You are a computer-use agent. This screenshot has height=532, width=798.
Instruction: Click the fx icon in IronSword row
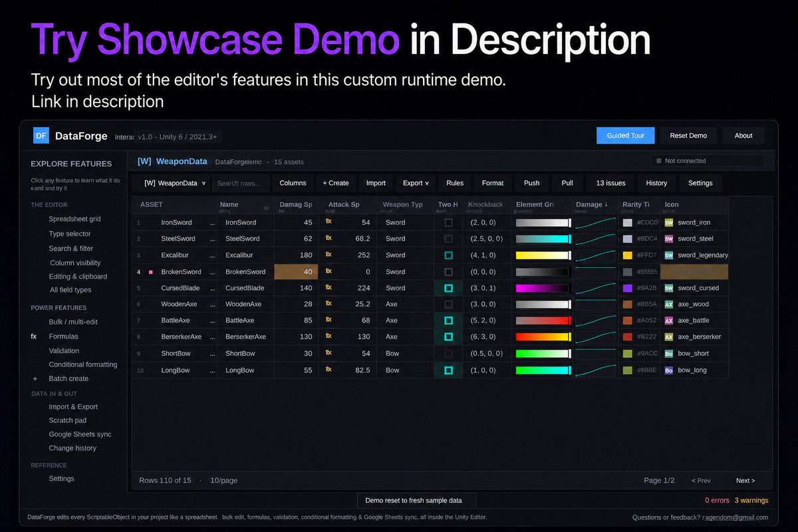tap(329, 222)
